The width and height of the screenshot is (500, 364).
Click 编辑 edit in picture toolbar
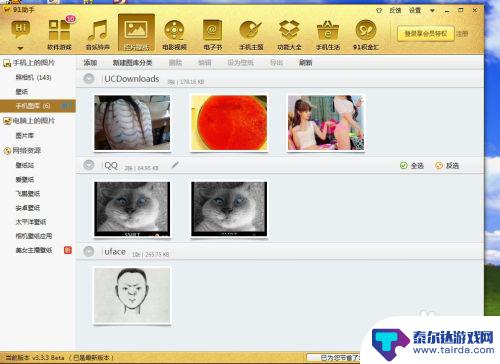[x=205, y=63]
